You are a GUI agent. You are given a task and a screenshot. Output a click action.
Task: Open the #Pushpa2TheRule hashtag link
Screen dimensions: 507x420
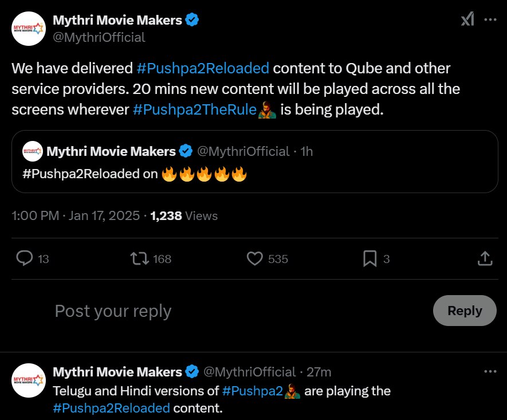tap(194, 109)
